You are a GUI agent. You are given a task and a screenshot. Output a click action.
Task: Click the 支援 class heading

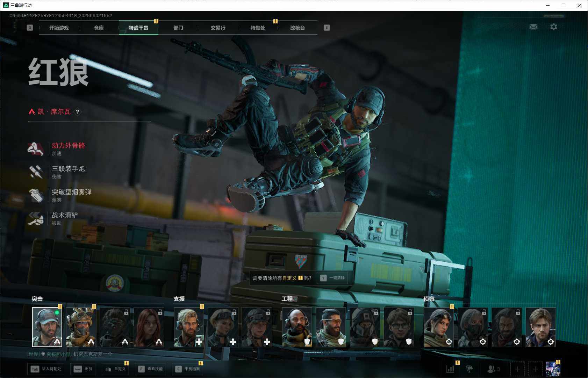coord(179,299)
